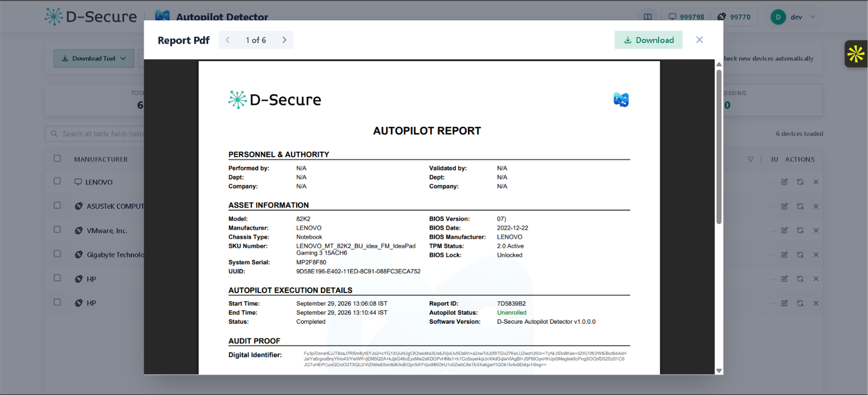Expand the Download Tool dropdown

pos(94,58)
